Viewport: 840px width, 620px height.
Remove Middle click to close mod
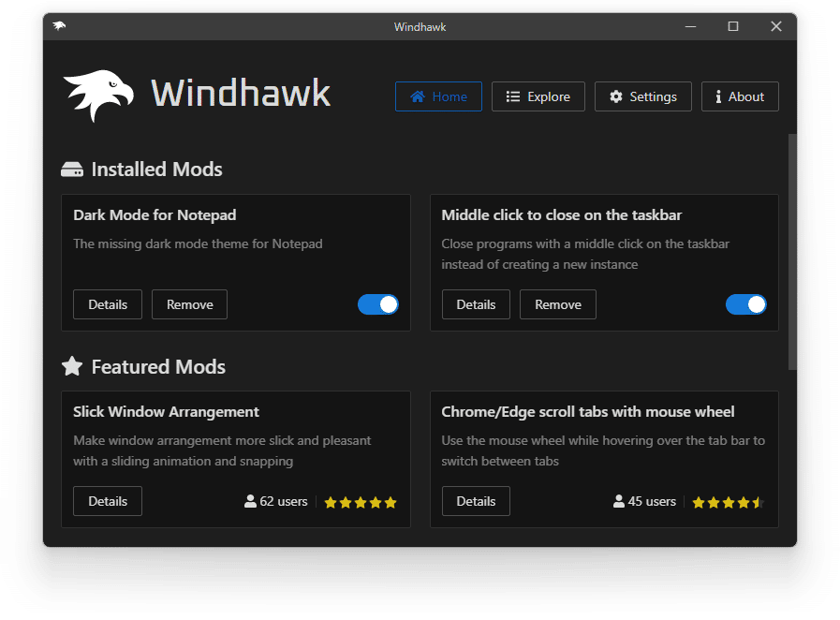point(558,304)
